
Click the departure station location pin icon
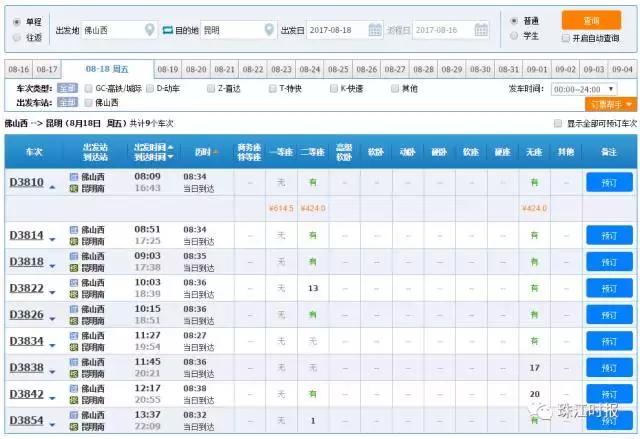tap(150, 30)
